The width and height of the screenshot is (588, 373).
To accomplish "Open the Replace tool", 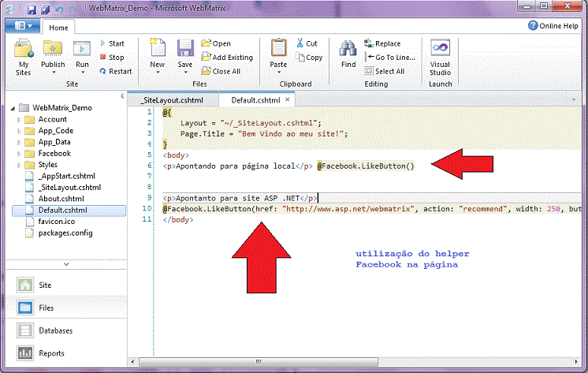I will point(382,43).
